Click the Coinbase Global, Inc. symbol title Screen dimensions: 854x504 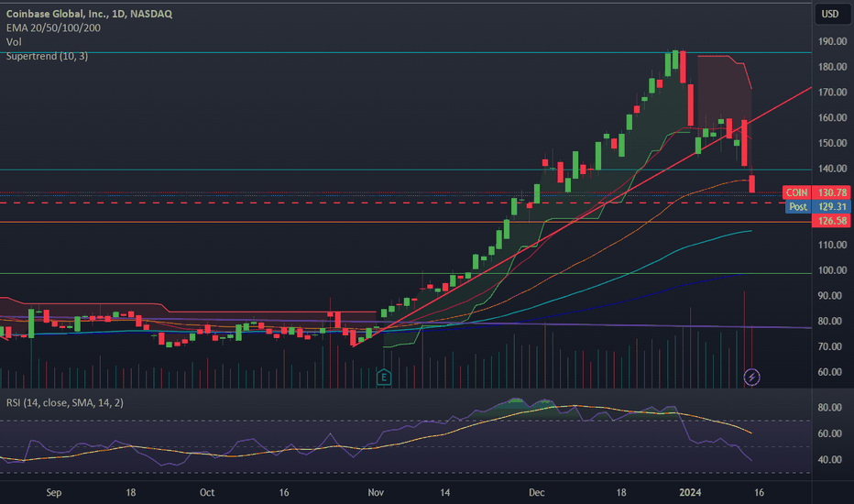[89, 14]
